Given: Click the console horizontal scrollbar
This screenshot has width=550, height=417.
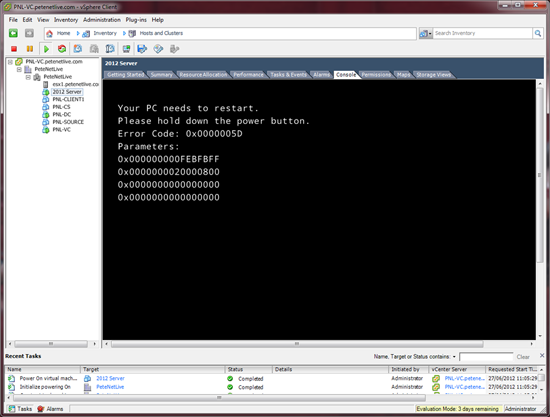Looking at the screenshot, I should pyautogui.click(x=297, y=344).
